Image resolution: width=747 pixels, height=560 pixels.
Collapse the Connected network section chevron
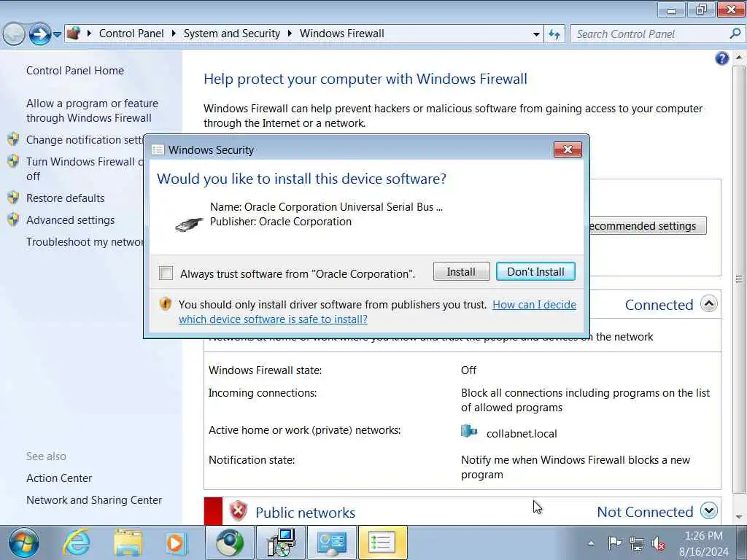[x=709, y=304]
